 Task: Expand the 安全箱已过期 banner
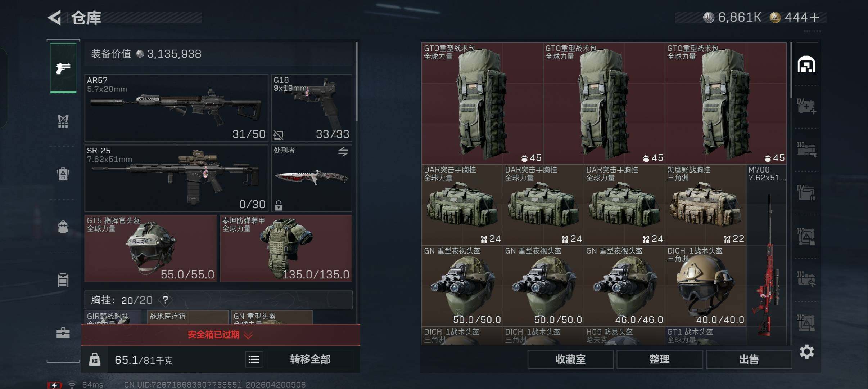click(x=221, y=335)
